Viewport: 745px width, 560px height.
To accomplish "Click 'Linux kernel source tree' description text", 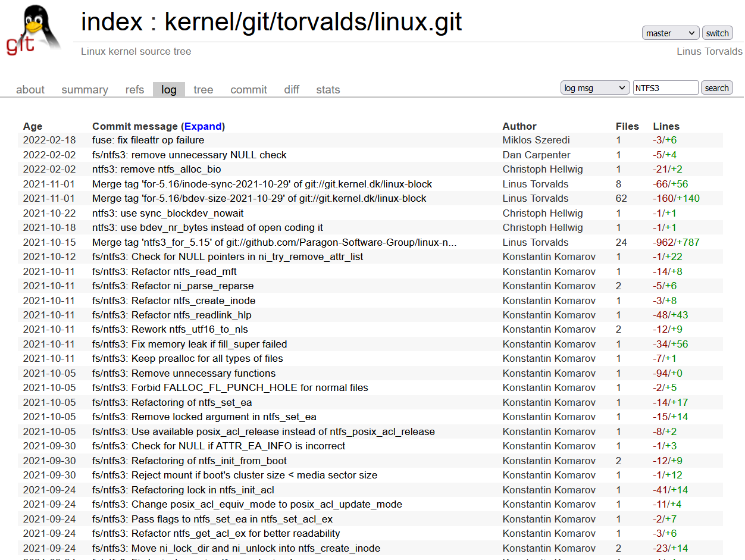I will click(136, 51).
